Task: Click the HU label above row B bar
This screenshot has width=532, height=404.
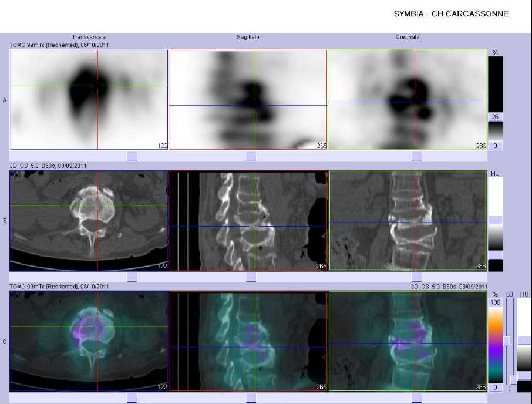Action: [x=495, y=174]
